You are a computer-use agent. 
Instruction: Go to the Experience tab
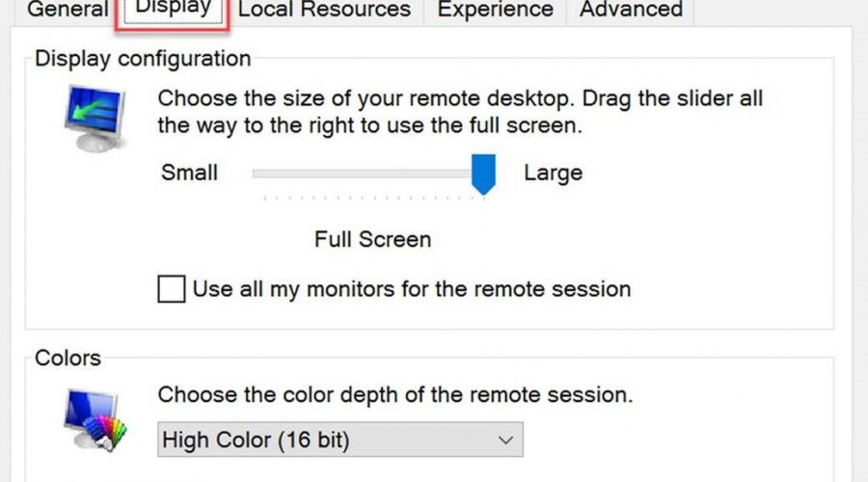pos(496,11)
